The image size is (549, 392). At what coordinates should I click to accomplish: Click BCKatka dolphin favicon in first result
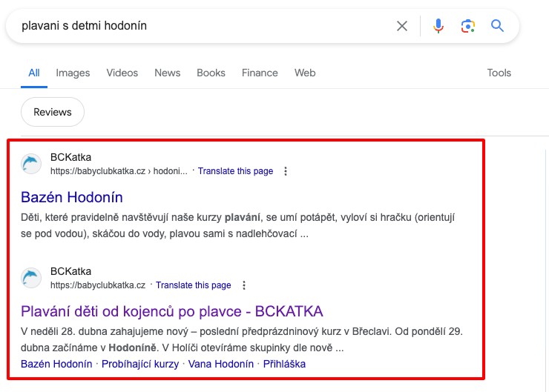[x=32, y=164]
